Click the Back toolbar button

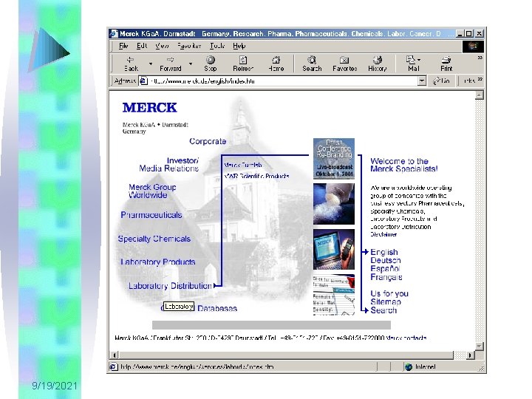pos(131,64)
